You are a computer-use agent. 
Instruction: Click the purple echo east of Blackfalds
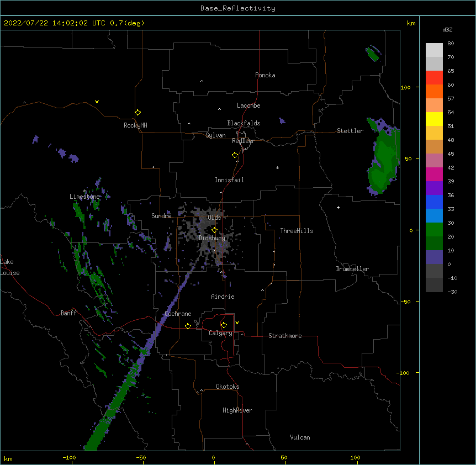click(x=282, y=121)
